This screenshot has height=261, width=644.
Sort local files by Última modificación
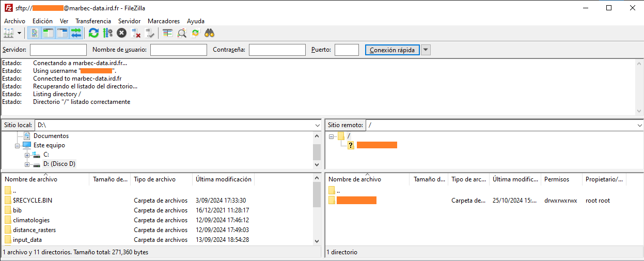pyautogui.click(x=223, y=179)
